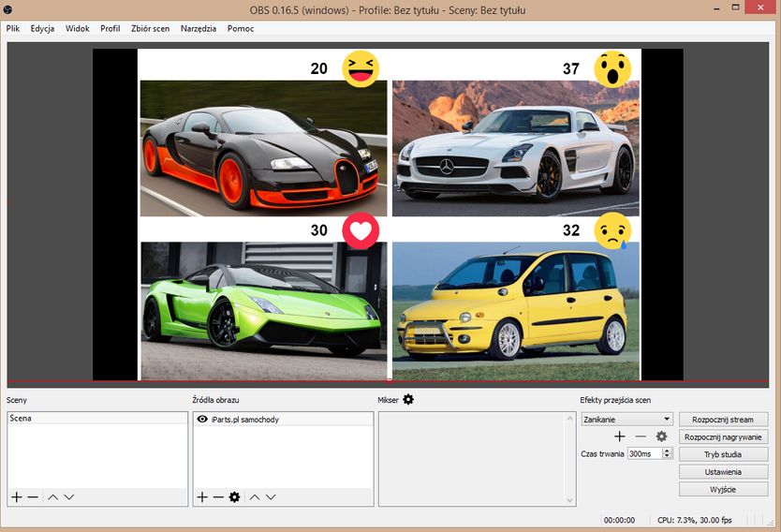Add a scene transition with plus icon

619,436
